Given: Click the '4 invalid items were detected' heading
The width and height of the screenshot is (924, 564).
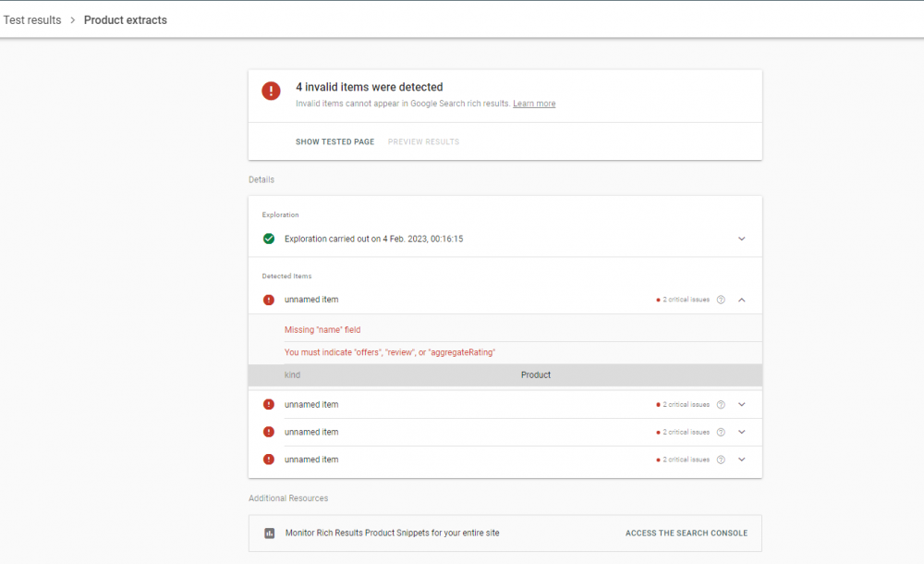Looking at the screenshot, I should click(370, 87).
